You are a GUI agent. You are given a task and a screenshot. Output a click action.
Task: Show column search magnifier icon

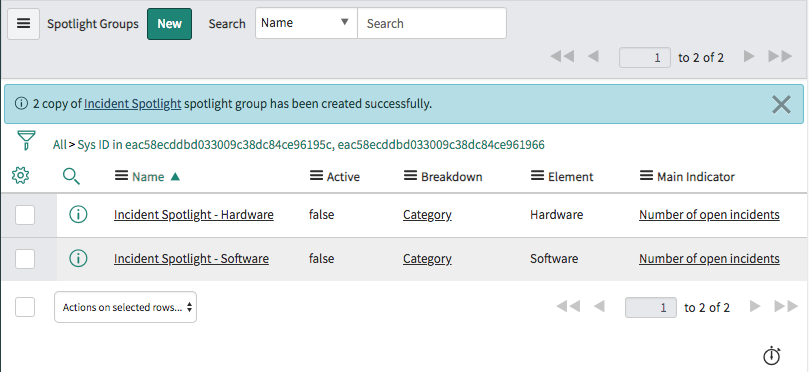tap(71, 176)
